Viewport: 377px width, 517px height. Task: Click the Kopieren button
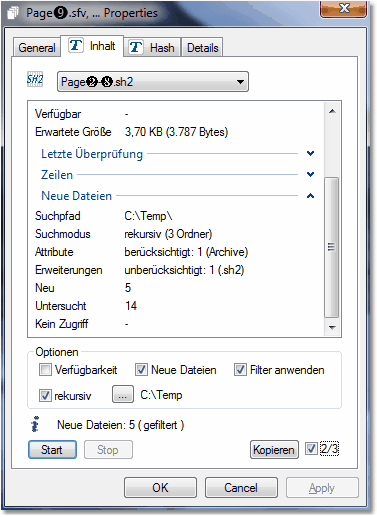click(x=274, y=450)
